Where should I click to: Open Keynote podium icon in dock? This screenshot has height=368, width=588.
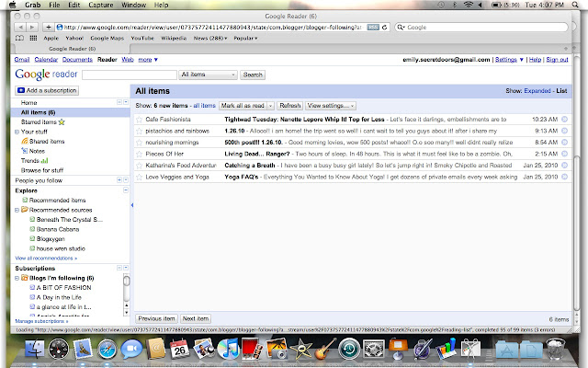(x=398, y=349)
